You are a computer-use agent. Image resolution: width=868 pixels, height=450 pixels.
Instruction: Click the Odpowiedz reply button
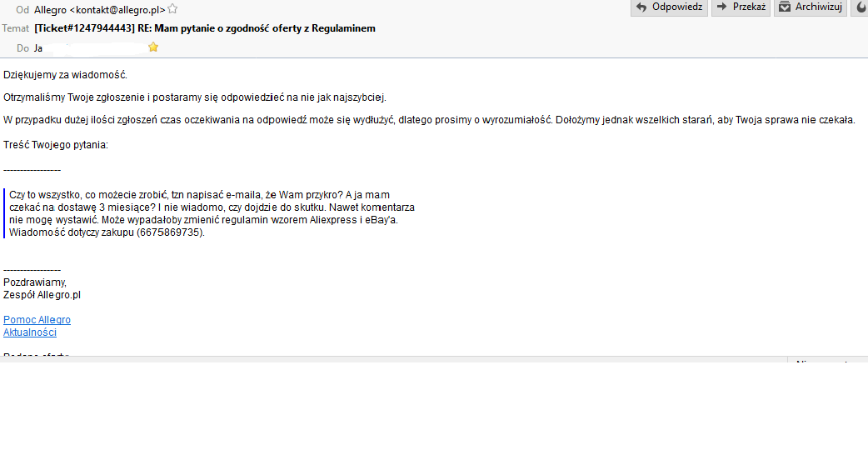click(669, 7)
